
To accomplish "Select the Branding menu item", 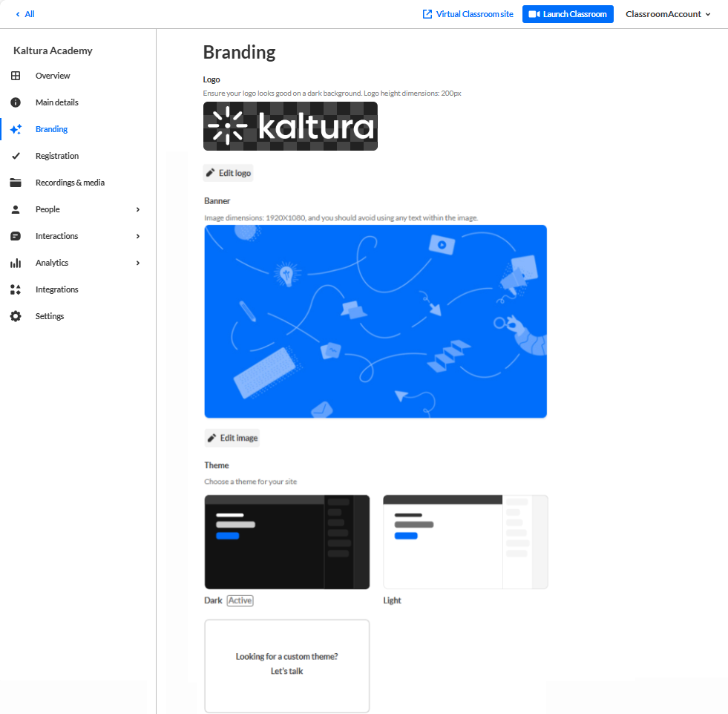I will 78,129.
